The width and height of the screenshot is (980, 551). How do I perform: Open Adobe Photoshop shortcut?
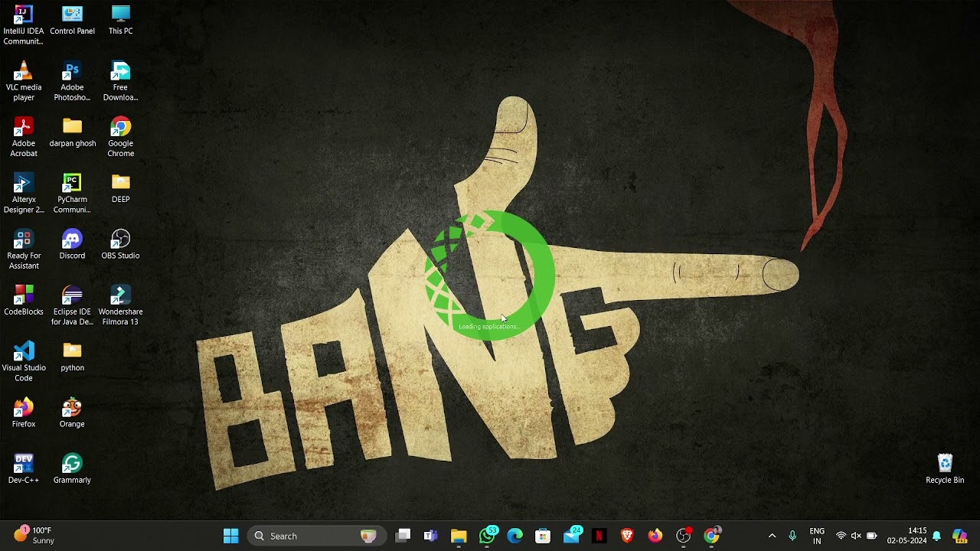(72, 81)
